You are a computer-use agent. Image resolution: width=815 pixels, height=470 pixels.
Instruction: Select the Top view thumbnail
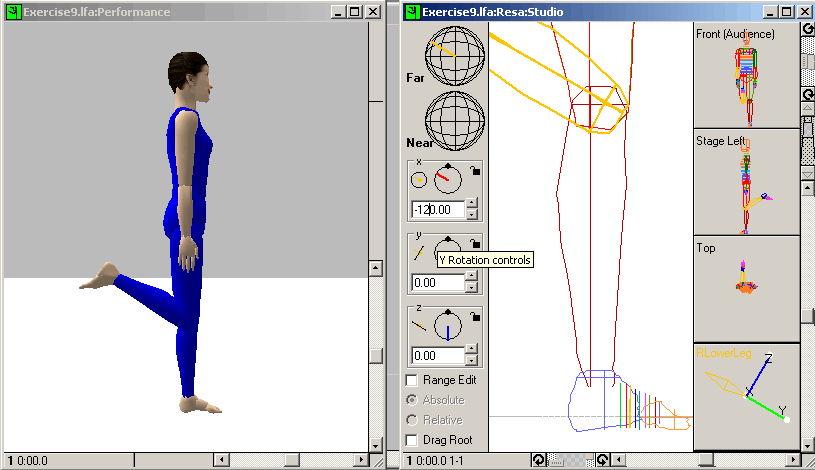point(746,289)
